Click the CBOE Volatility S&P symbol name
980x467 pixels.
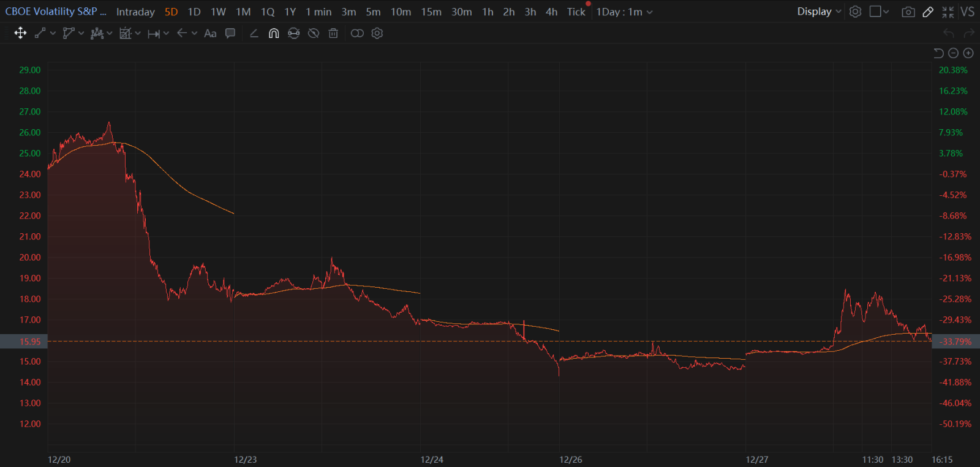[x=56, y=12]
